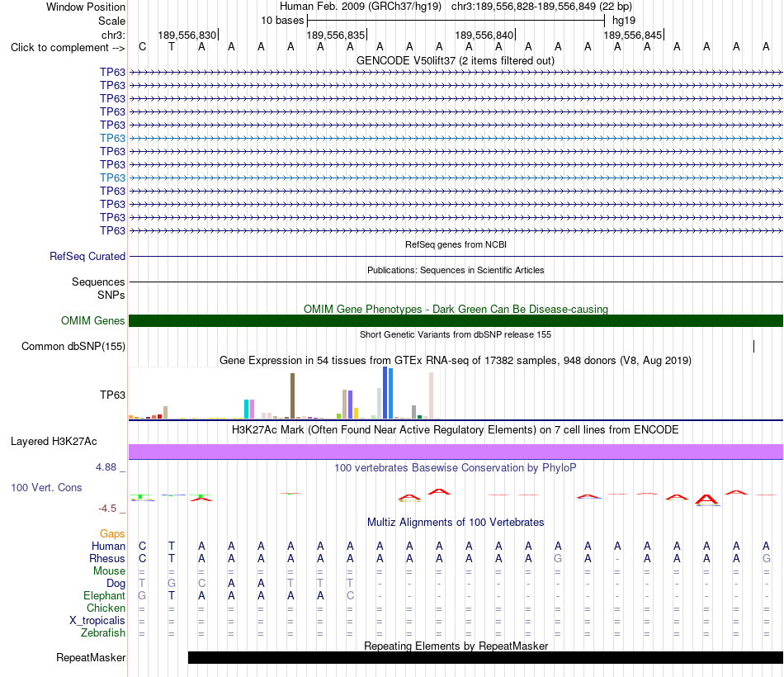Screen dimensions: 784x677
Task: Click 'Short Genetic Variants from dbSNP release 155'
Action: click(x=456, y=334)
